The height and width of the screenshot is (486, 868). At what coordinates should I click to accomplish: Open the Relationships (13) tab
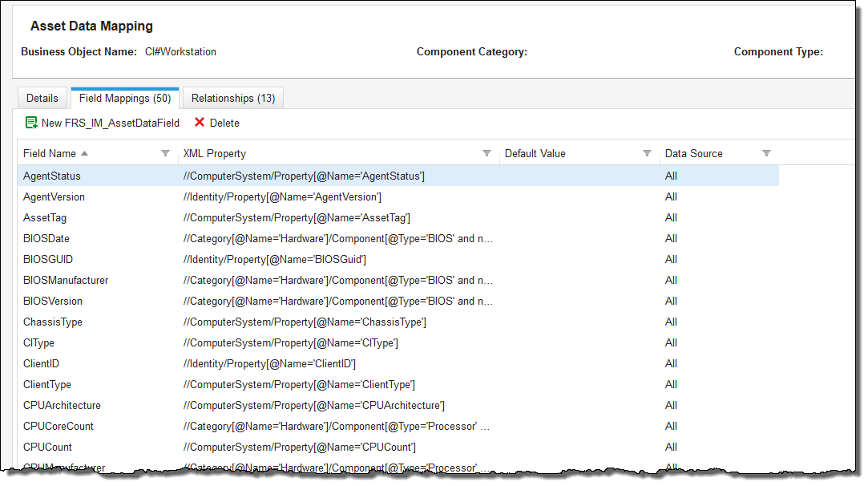(232, 98)
